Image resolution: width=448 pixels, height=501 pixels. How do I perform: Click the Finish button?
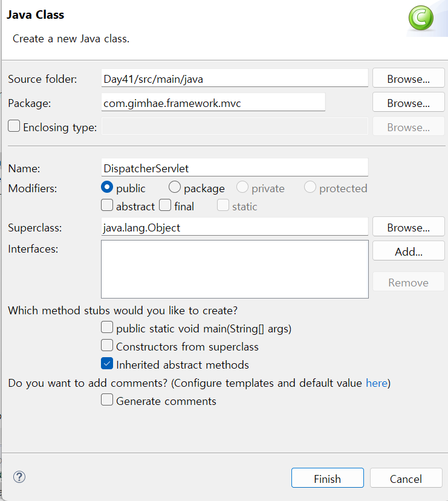327,478
